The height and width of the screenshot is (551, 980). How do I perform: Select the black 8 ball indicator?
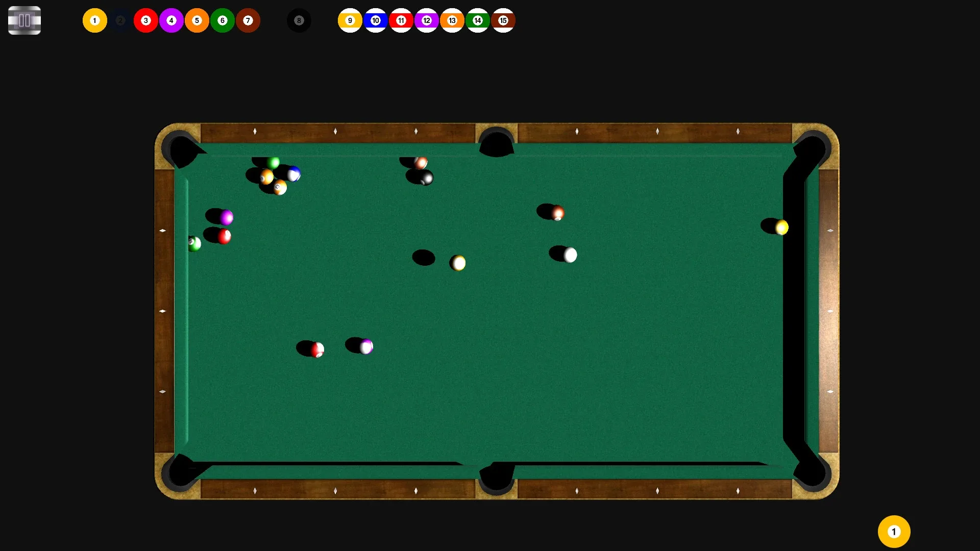(x=299, y=20)
